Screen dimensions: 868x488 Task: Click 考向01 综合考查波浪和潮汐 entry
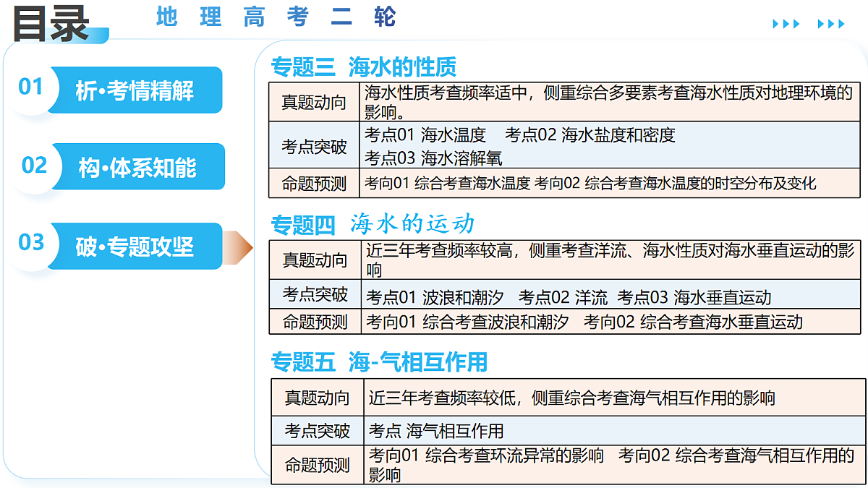[467, 322]
